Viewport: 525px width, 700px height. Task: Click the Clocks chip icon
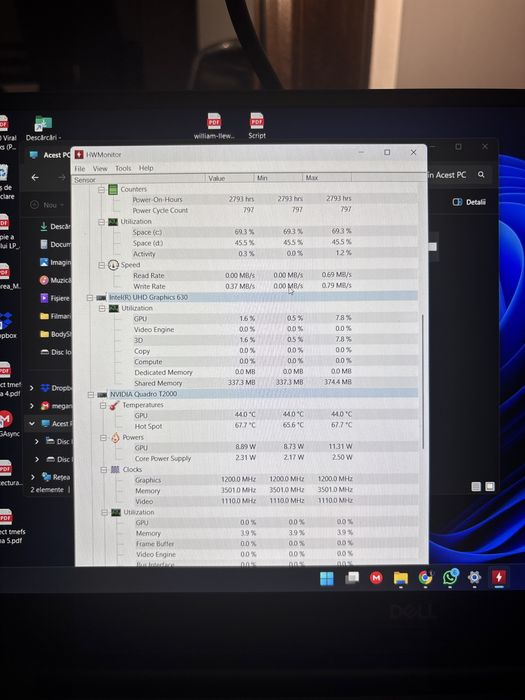[115, 470]
